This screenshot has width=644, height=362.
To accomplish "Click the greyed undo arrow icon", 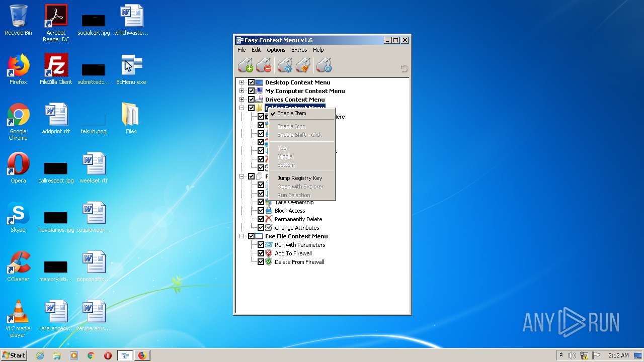I will click(404, 68).
